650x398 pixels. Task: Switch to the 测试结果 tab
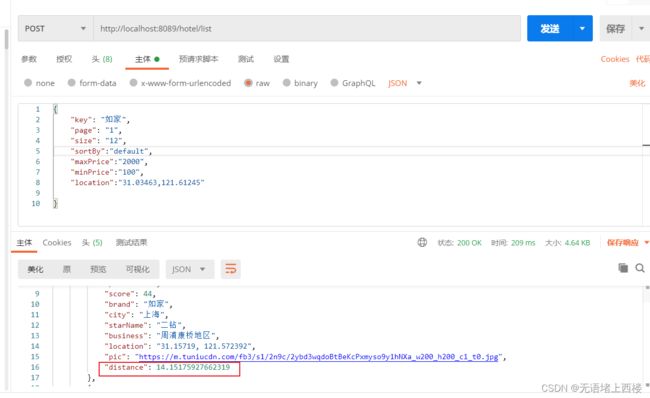point(131,243)
